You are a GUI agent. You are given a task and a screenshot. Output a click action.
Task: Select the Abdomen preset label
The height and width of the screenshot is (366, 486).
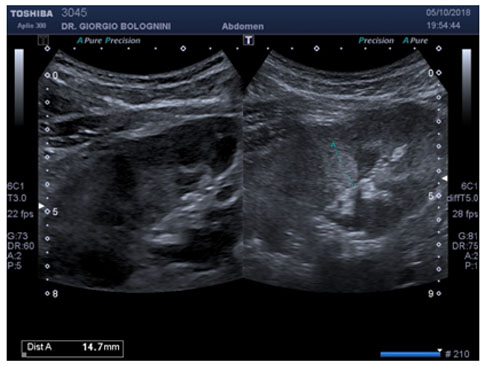[243, 26]
